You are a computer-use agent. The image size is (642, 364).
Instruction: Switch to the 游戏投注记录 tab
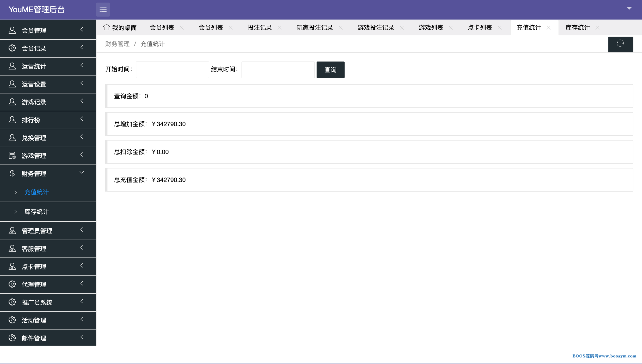click(376, 28)
